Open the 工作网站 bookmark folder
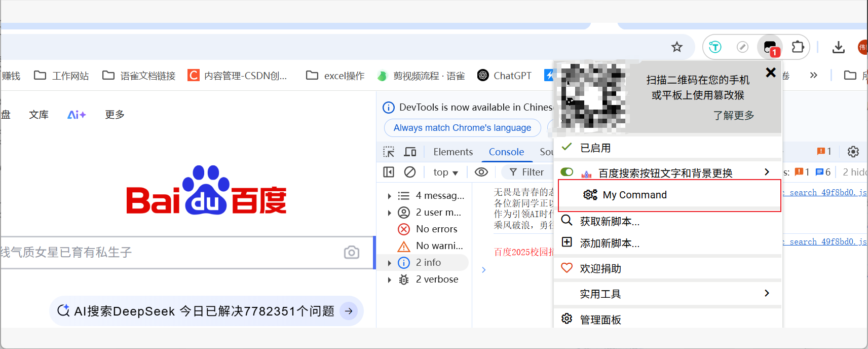 pyautogui.click(x=61, y=76)
